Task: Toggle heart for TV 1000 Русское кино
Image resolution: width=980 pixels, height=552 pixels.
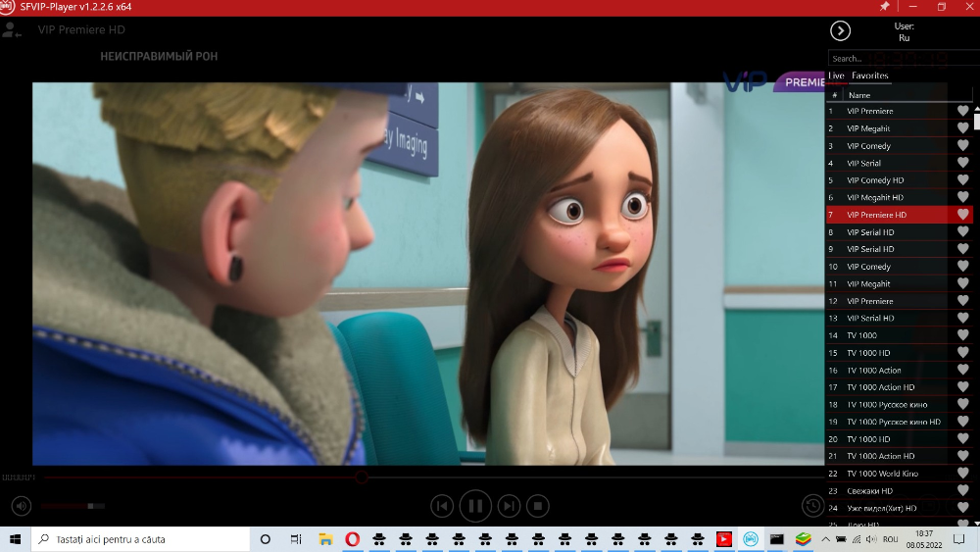Action: click(x=962, y=405)
